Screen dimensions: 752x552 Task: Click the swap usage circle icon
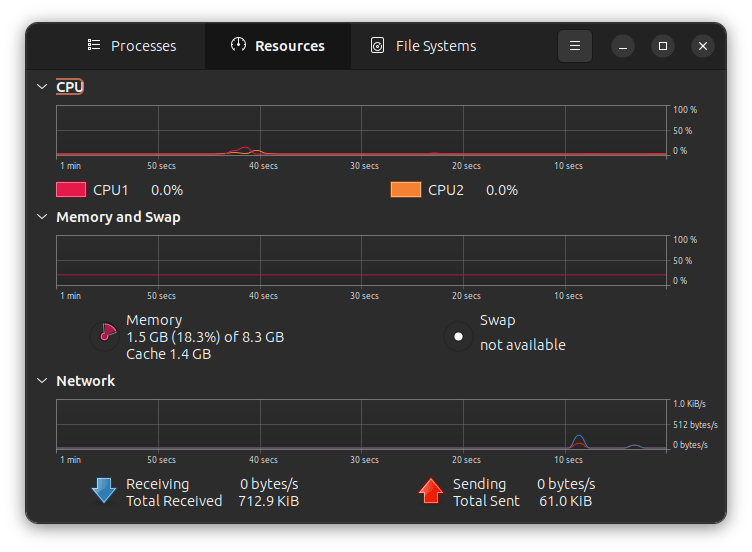click(459, 336)
